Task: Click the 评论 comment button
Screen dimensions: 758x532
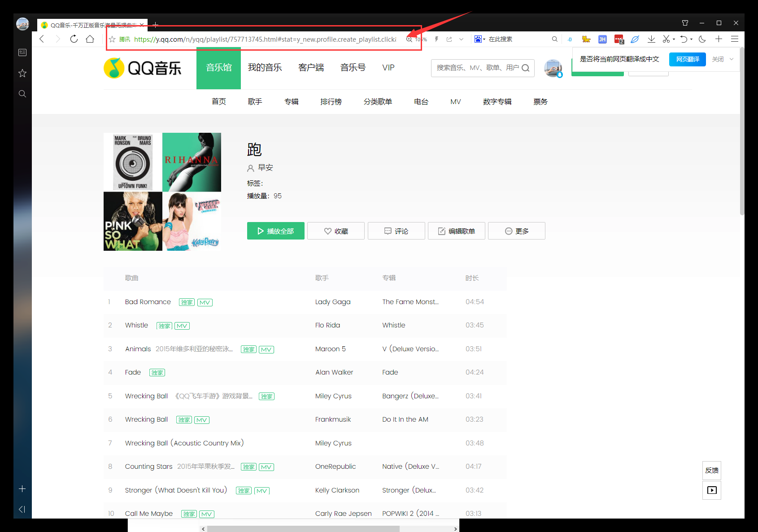Action: pyautogui.click(x=396, y=231)
